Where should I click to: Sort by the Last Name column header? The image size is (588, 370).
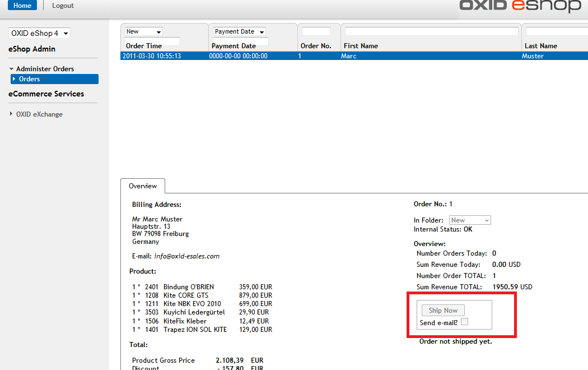[x=540, y=46]
